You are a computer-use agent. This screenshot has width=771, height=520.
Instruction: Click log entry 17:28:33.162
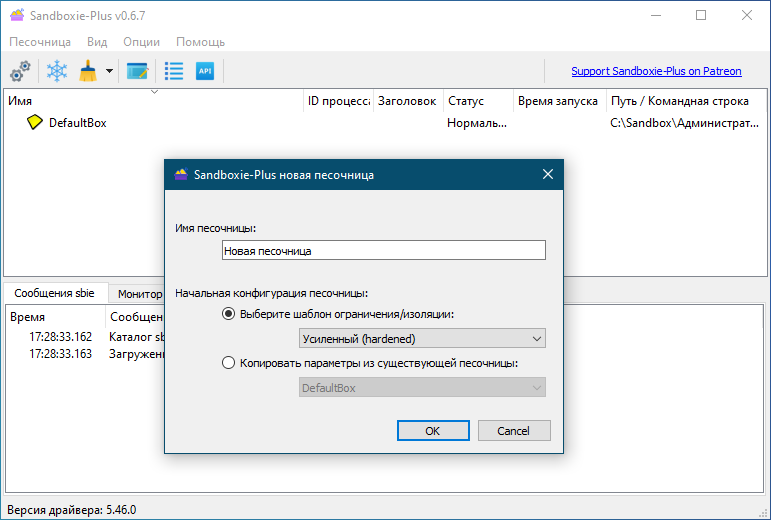click(x=60, y=337)
